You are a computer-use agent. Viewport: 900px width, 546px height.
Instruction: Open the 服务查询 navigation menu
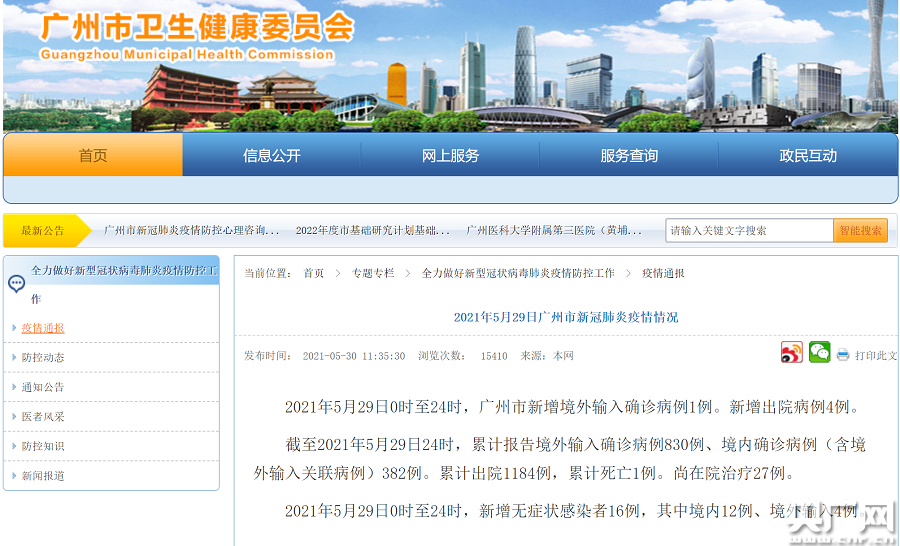point(629,156)
